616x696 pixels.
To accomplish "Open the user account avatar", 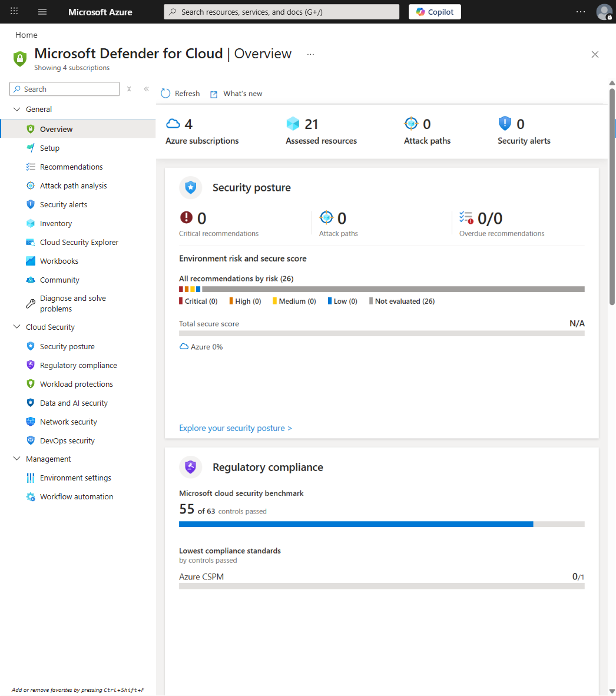I will 604,12.
